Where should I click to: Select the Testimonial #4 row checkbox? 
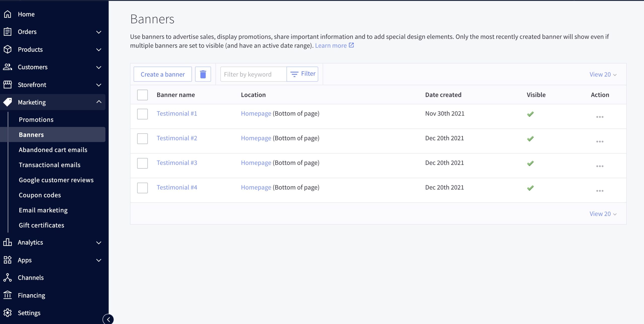(x=142, y=188)
